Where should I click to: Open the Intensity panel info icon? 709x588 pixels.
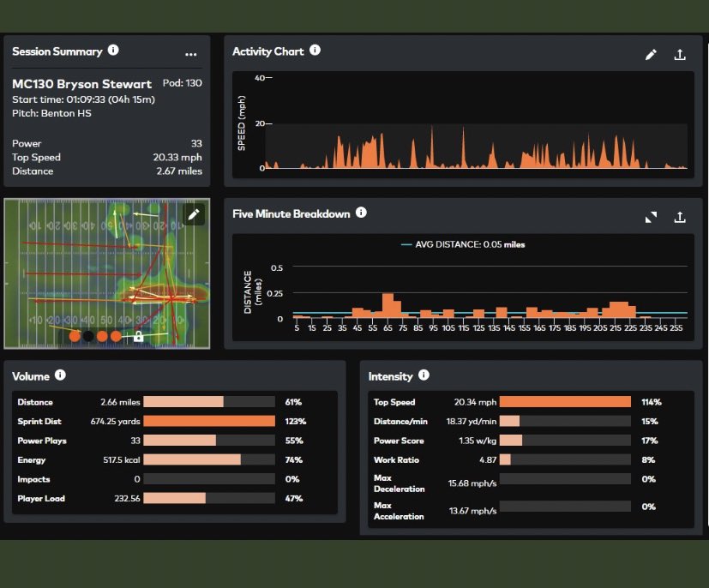[425, 375]
